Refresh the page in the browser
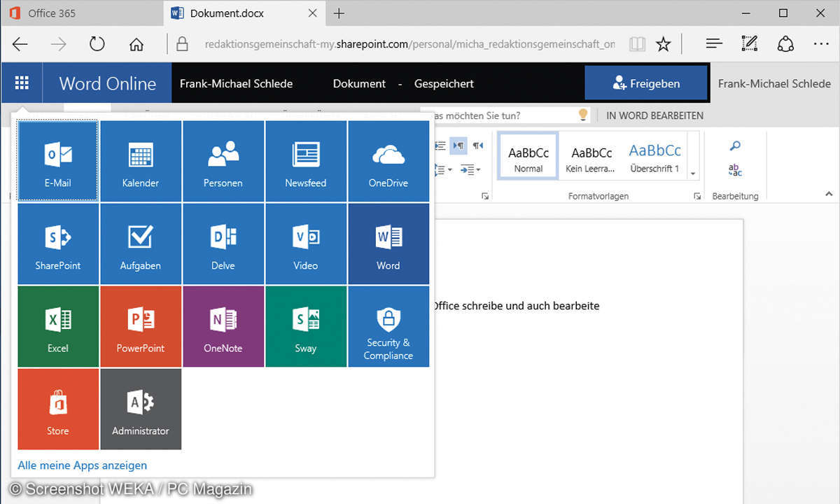This screenshot has height=504, width=840. tap(97, 44)
